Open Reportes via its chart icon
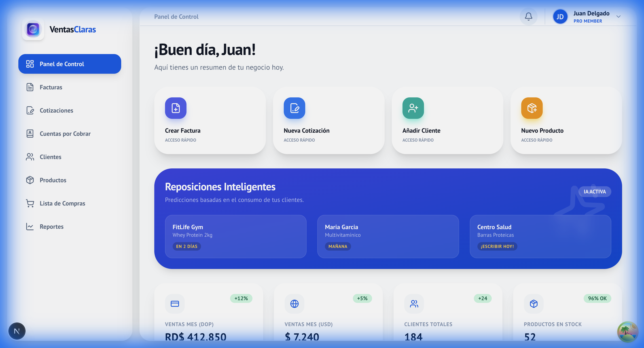This screenshot has width=644, height=348. pyautogui.click(x=30, y=226)
